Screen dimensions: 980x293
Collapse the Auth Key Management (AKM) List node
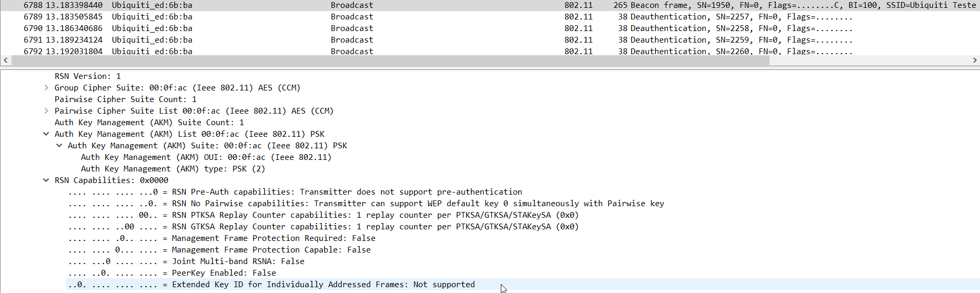pos(46,134)
